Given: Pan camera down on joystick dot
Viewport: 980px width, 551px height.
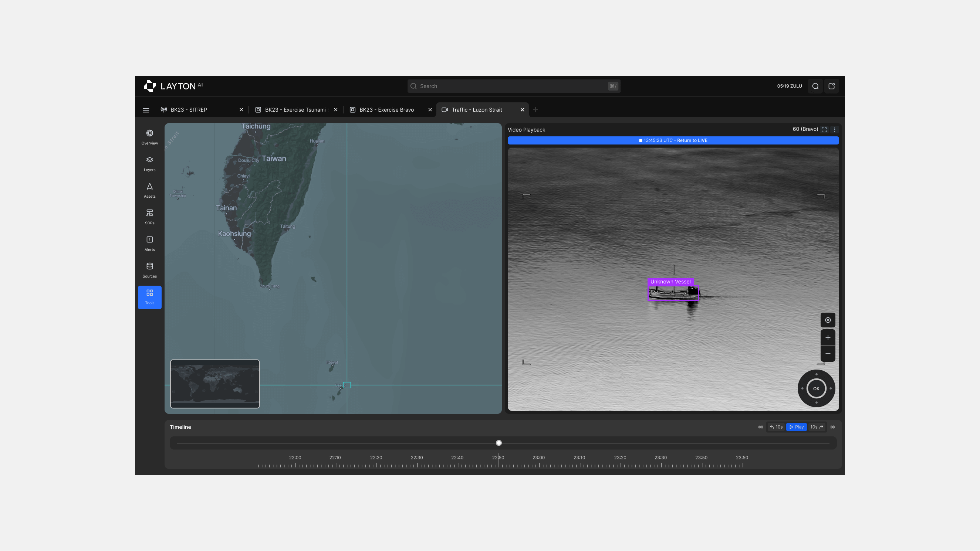Looking at the screenshot, I should 817,403.
